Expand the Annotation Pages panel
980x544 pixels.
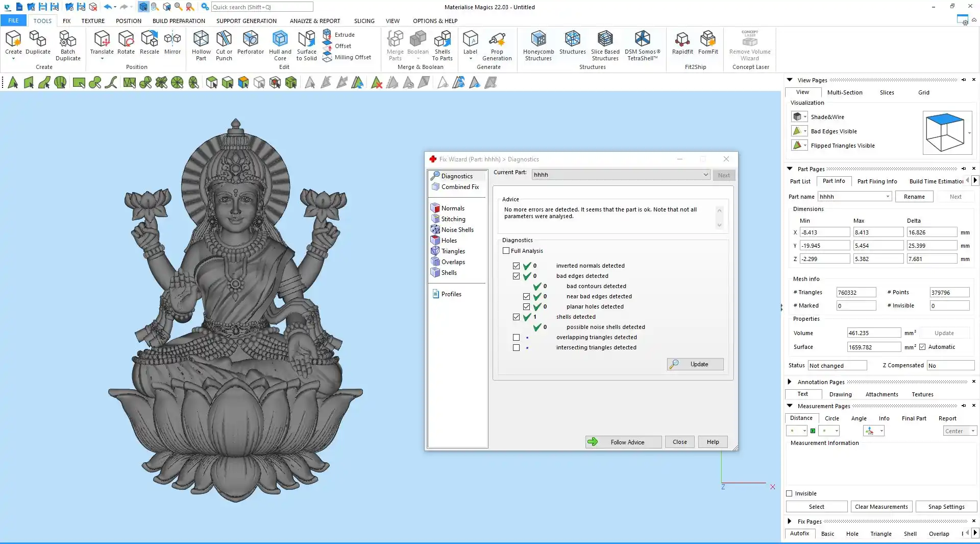click(x=790, y=382)
